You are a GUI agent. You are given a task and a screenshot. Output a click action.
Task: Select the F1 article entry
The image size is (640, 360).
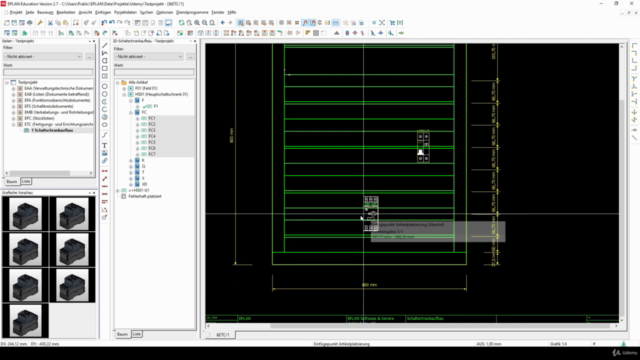[x=156, y=106]
